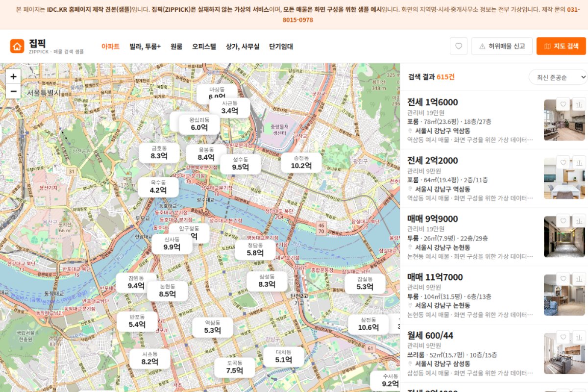
Task: Open the 매매 11억7000 listing photo
Action: point(564,295)
